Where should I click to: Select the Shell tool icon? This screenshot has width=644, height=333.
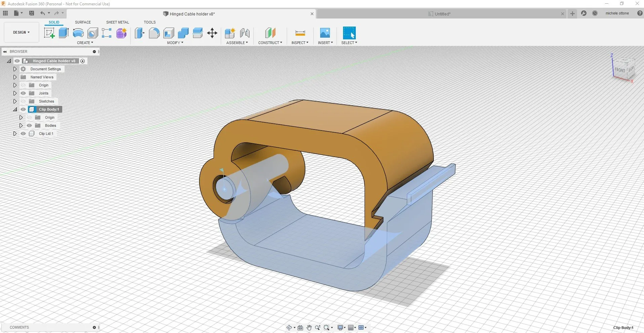169,33
